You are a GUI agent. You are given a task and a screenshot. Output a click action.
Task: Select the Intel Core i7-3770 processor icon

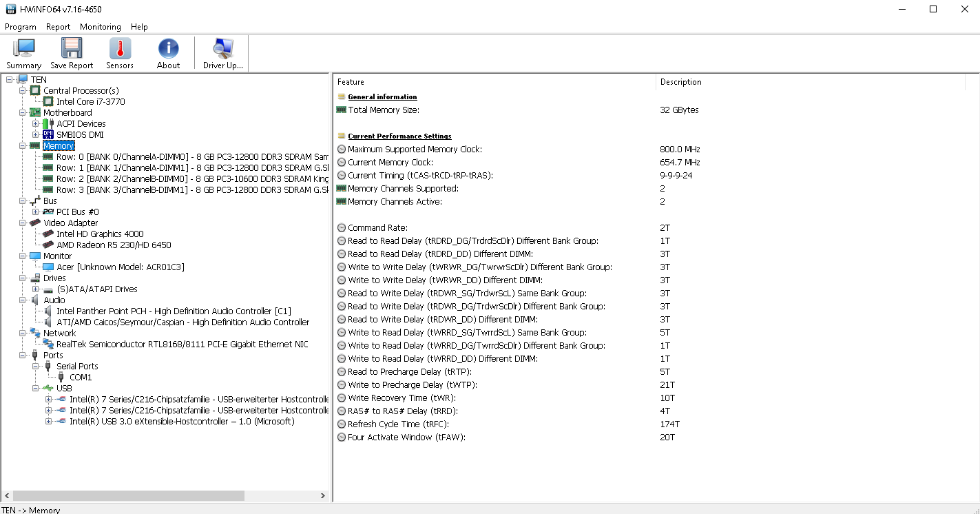coord(48,102)
